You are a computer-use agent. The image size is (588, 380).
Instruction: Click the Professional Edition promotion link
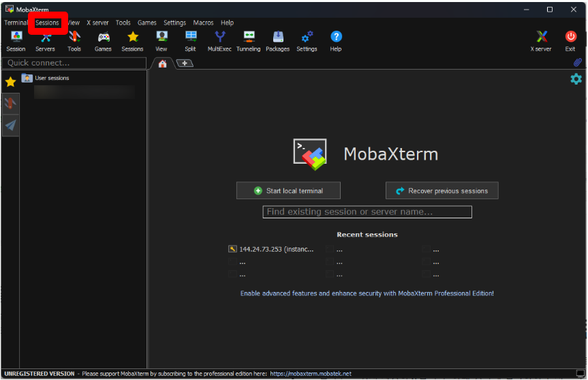point(367,293)
